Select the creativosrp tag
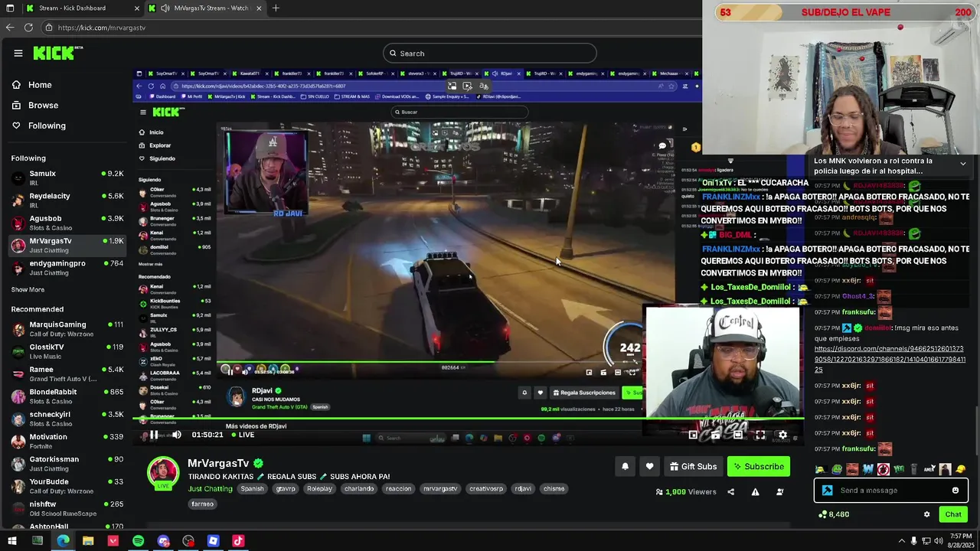The image size is (980, 551). point(486,489)
